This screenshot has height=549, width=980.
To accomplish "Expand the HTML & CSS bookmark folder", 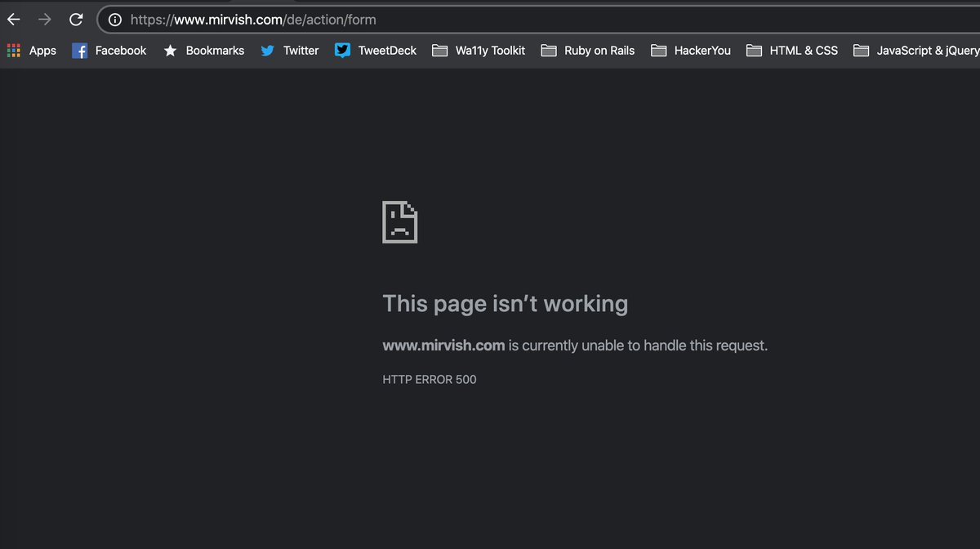I will click(x=792, y=51).
